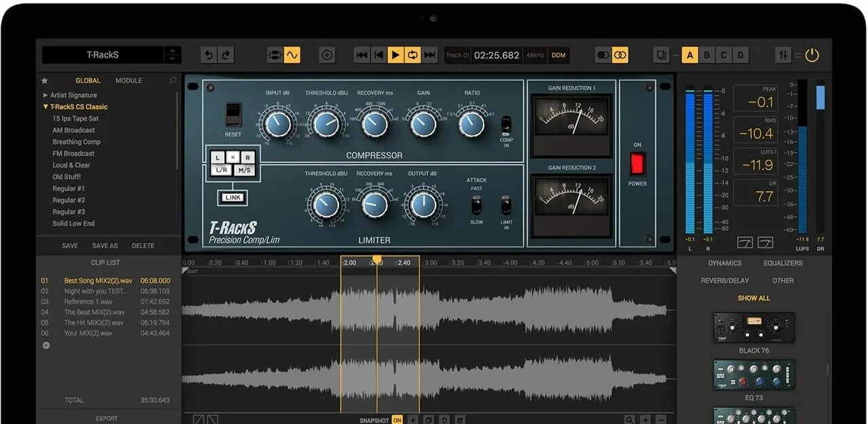
Task: Select preset slot B
Action: pos(707,55)
